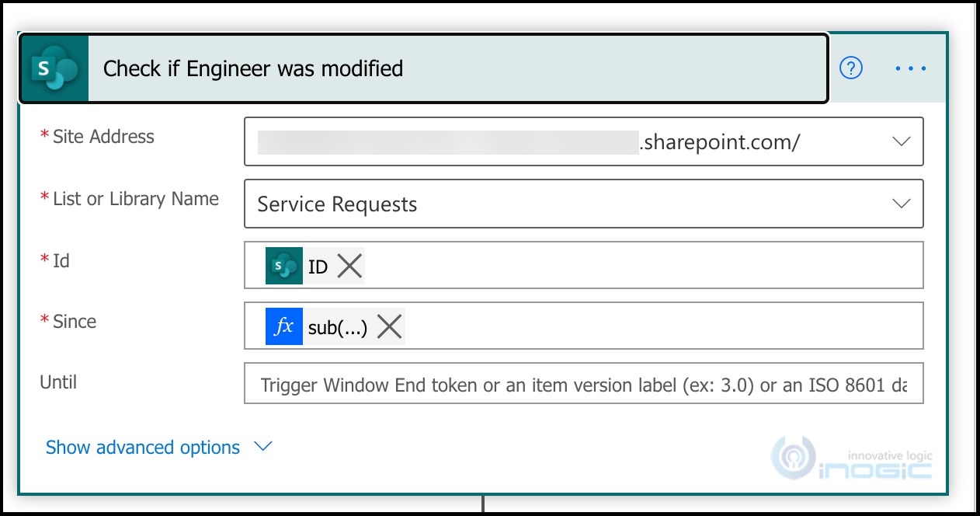Click the Show advanced options link
Screen dimensions: 980x516
pyautogui.click(x=142, y=447)
